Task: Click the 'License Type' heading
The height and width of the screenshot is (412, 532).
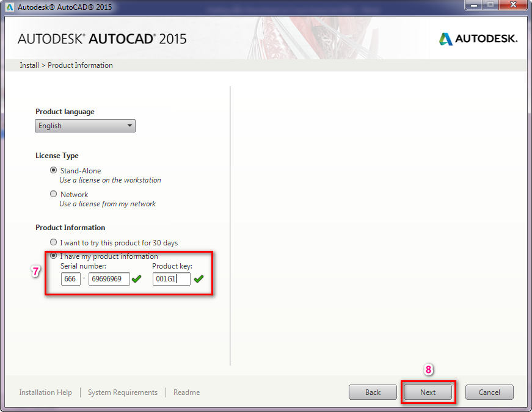Action: point(57,156)
